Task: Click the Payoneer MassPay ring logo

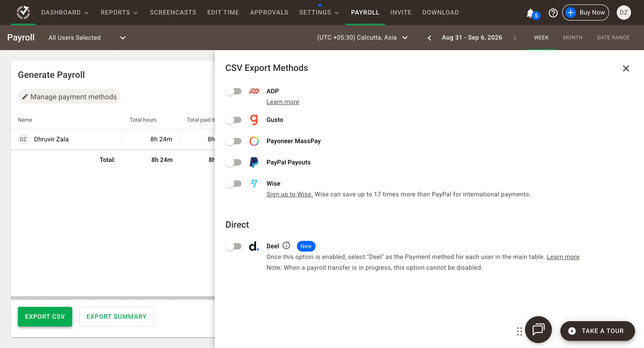Action: (254, 141)
